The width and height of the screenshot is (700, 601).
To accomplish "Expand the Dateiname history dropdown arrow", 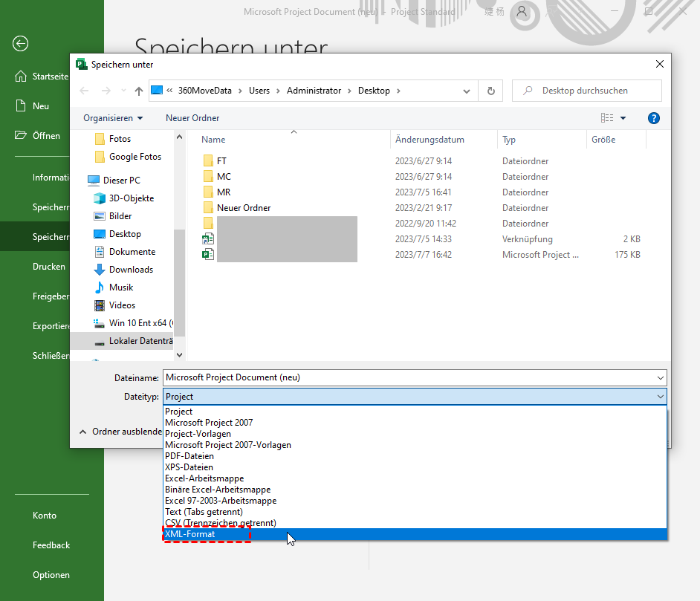I will 661,378.
